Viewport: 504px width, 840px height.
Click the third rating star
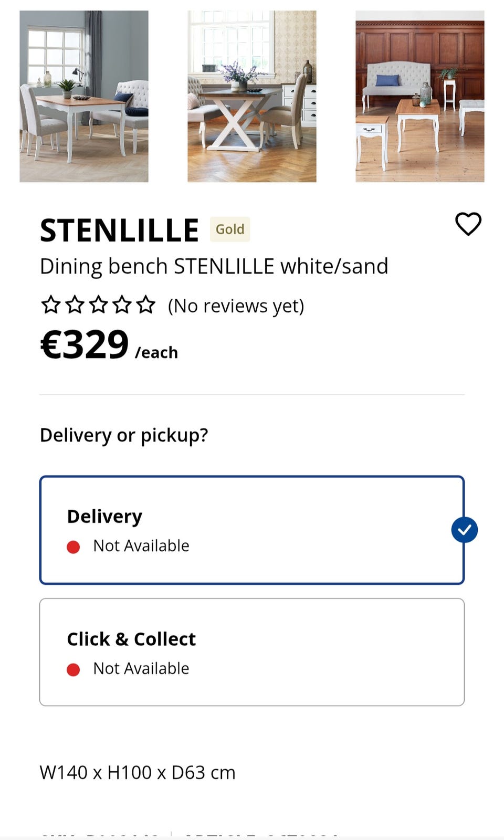[98, 304]
